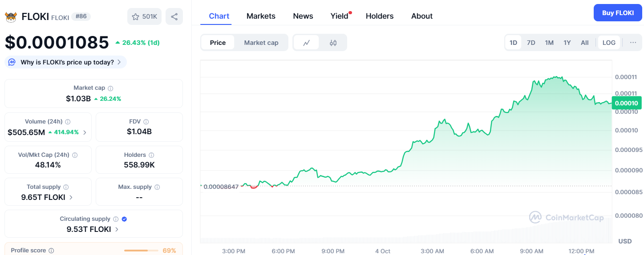Image resolution: width=644 pixels, height=255 pixels.
Task: Click the share icon button
Action: pyautogui.click(x=174, y=17)
